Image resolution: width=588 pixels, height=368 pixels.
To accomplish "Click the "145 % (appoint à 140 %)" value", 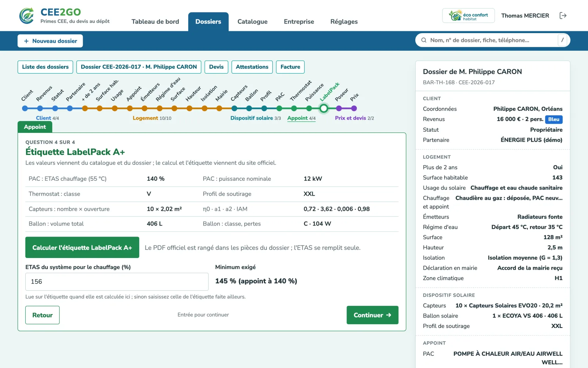I will pos(256,281).
